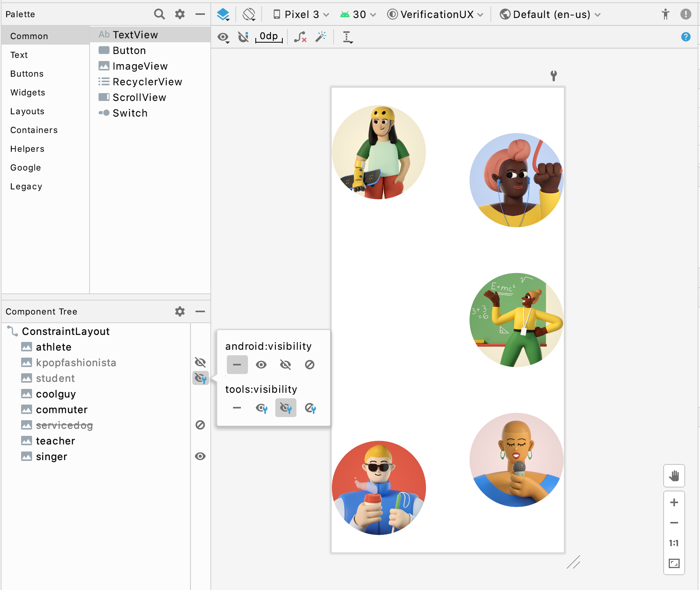Viewport: 700px width, 590px height.
Task: Choose ImageView from palette list
Action: [150, 66]
